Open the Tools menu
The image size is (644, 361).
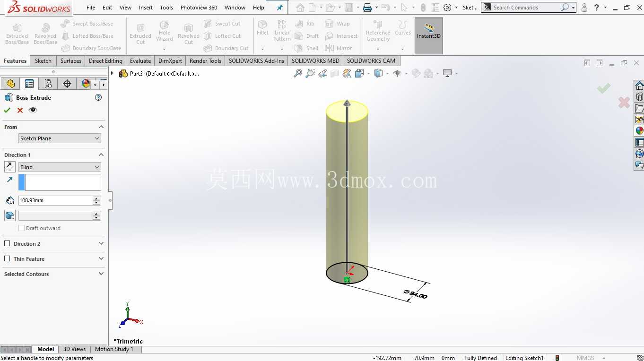click(166, 8)
